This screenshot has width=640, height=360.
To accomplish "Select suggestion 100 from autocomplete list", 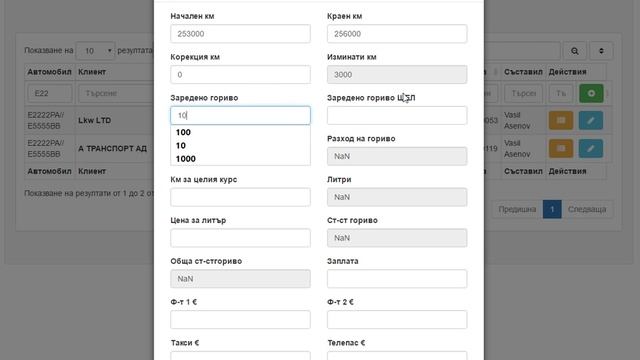I will pos(240,132).
